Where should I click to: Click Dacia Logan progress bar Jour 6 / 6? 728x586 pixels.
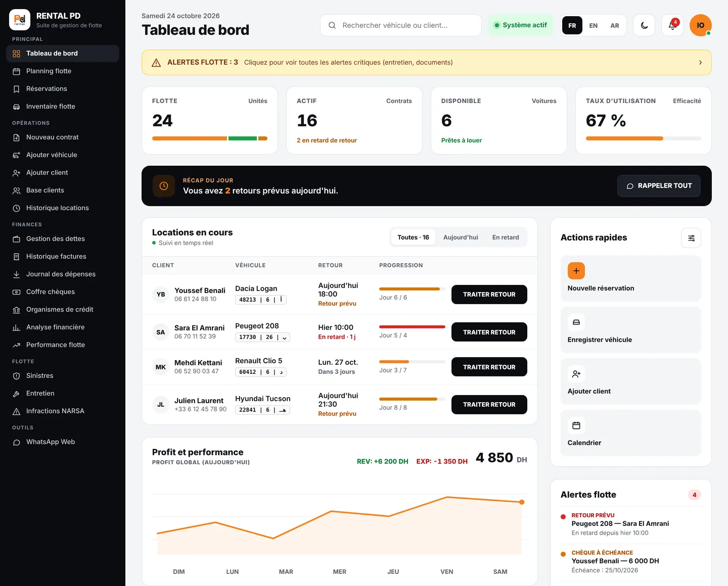(x=412, y=289)
